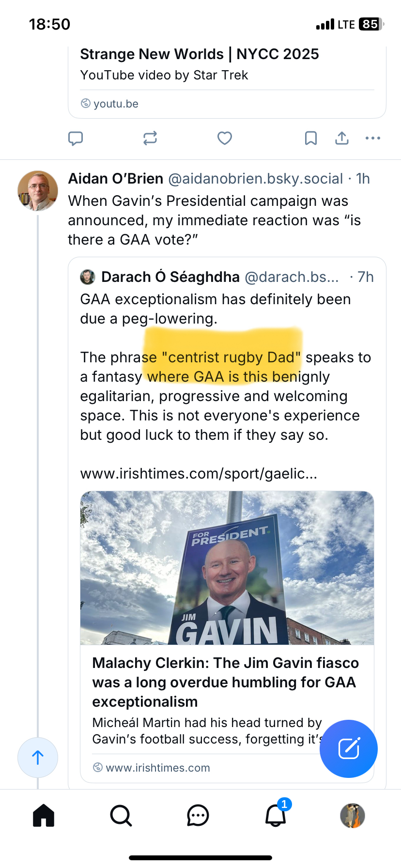Open Aidan O'Brien's profile picture

coord(38,191)
